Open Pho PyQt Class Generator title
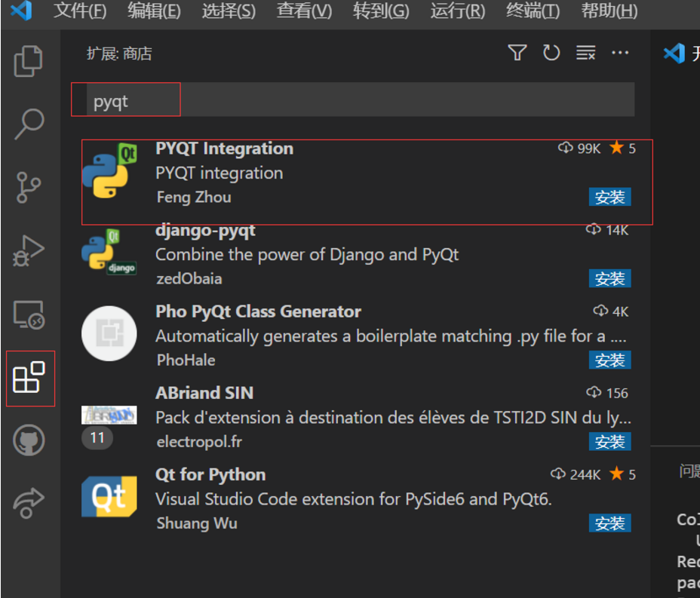 pos(259,311)
